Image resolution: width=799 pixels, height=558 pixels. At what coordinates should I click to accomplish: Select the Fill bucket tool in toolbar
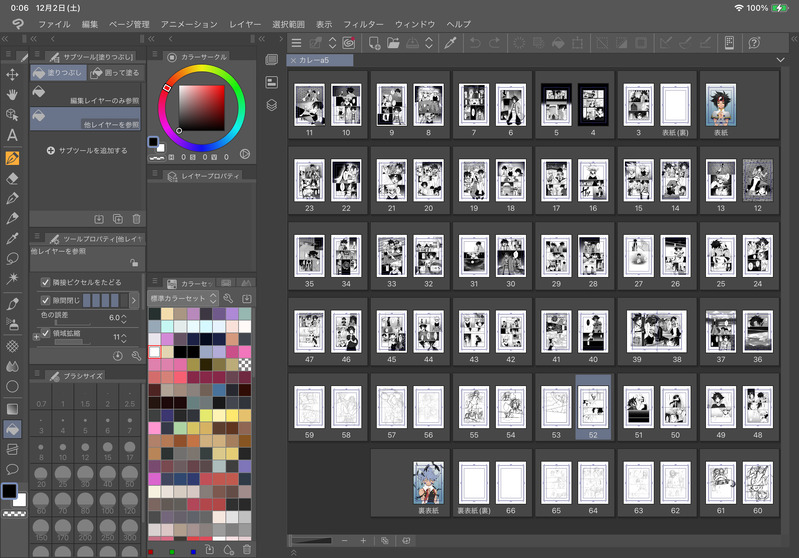12,429
